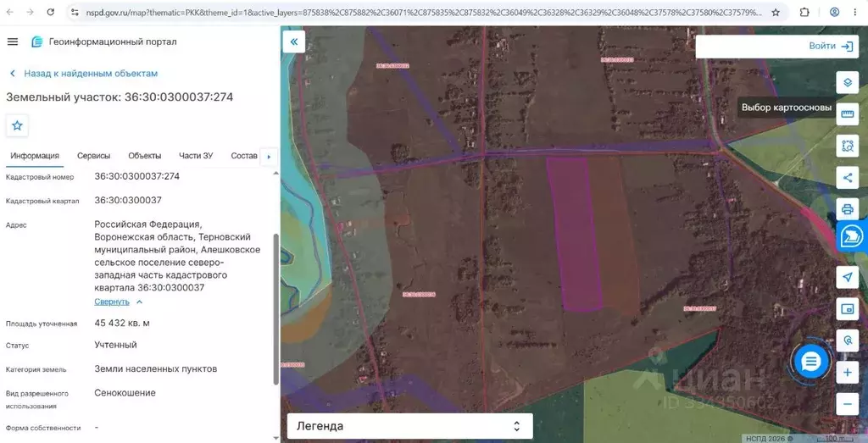Zoom out on the map
Screen dimensions: 868x443
(847, 404)
